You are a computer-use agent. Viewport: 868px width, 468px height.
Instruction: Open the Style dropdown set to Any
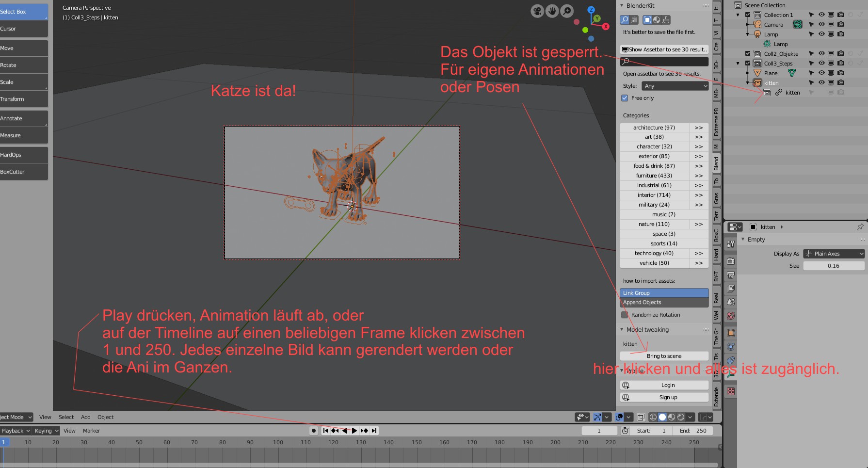point(675,86)
